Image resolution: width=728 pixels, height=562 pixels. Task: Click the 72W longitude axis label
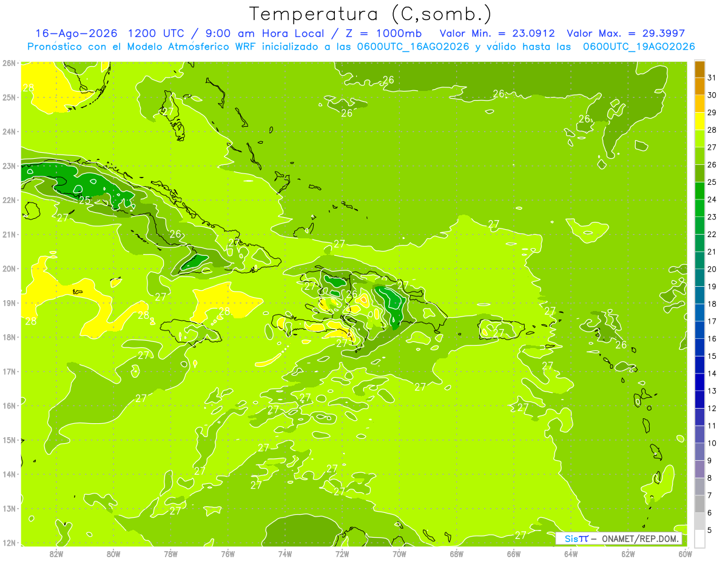pos(342,554)
